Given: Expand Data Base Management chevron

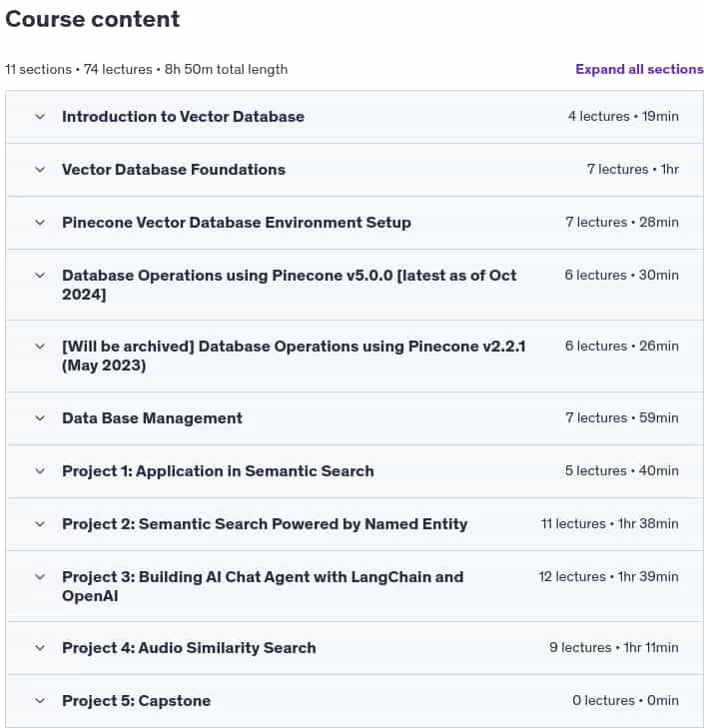Looking at the screenshot, I should point(40,418).
